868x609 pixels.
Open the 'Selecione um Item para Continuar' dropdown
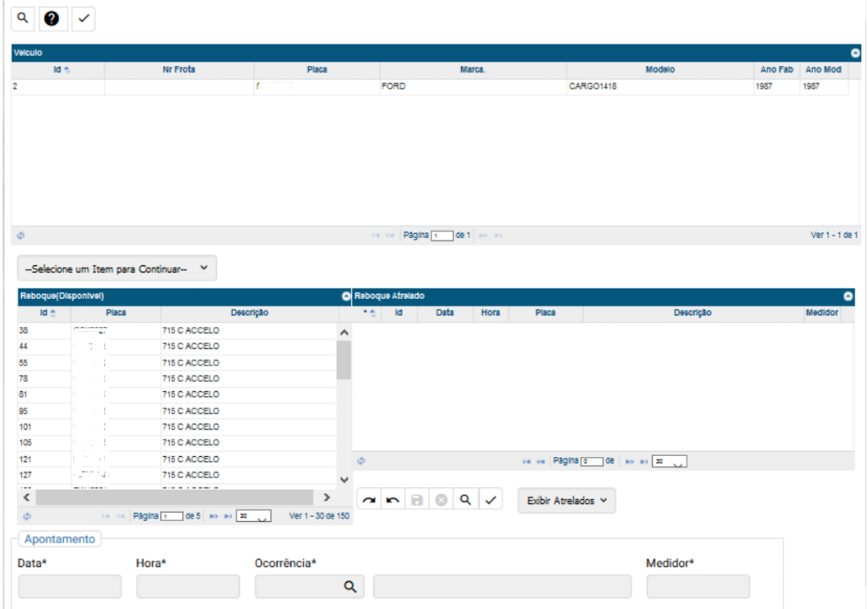coord(117,268)
